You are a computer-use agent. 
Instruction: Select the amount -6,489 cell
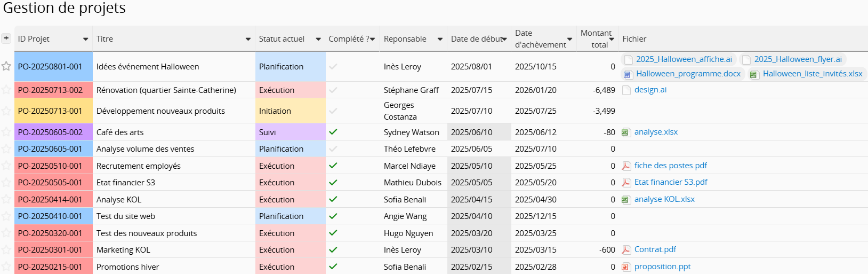(598, 90)
